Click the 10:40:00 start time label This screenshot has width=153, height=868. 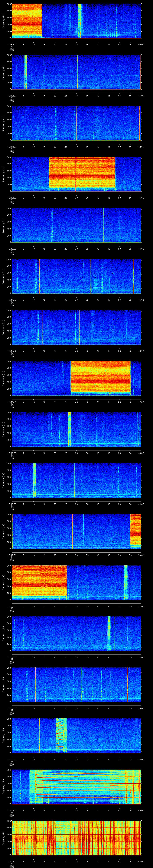(x=12, y=96)
